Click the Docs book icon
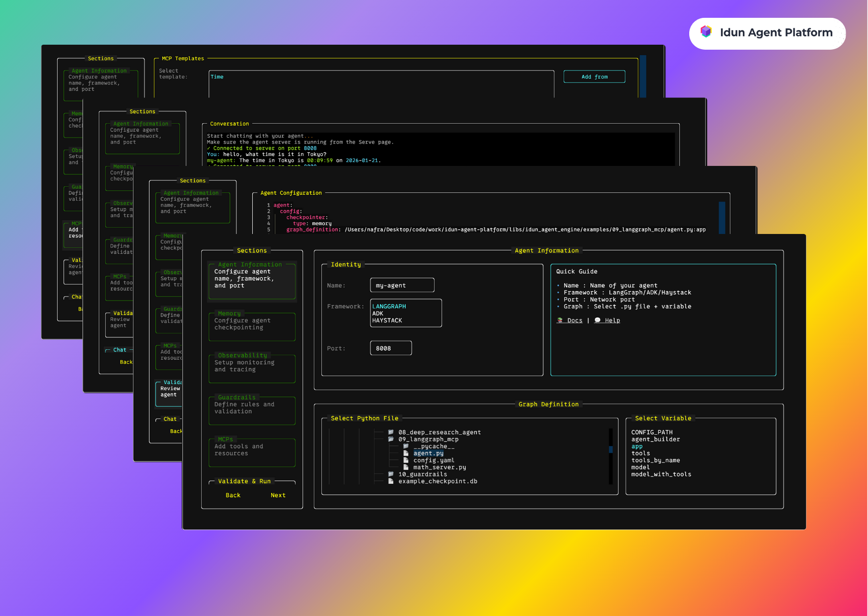 (x=560, y=320)
